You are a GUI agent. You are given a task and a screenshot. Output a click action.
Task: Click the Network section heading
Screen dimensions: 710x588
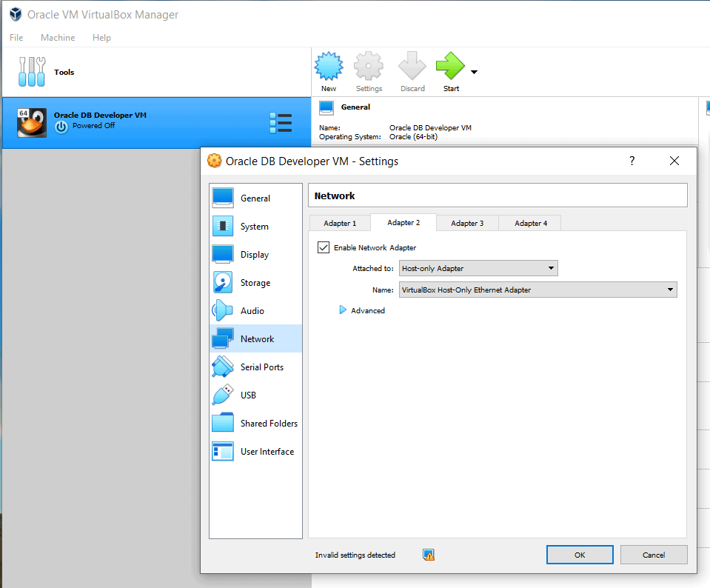335,196
